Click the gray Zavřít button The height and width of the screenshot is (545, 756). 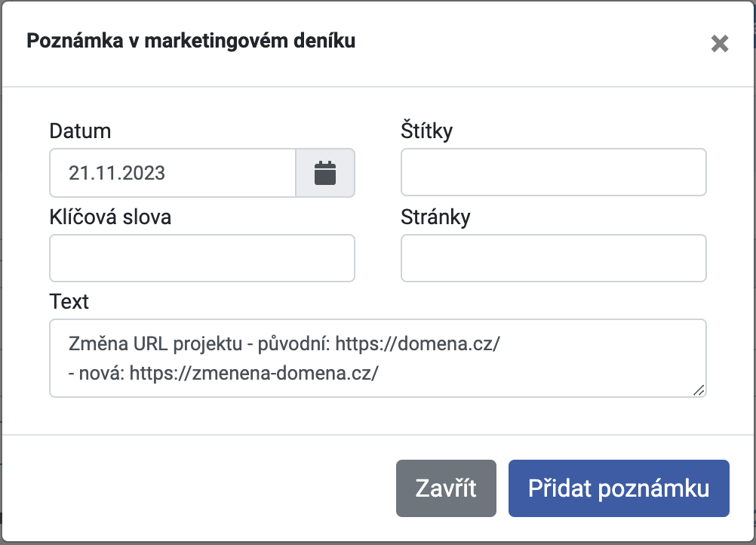(x=446, y=488)
